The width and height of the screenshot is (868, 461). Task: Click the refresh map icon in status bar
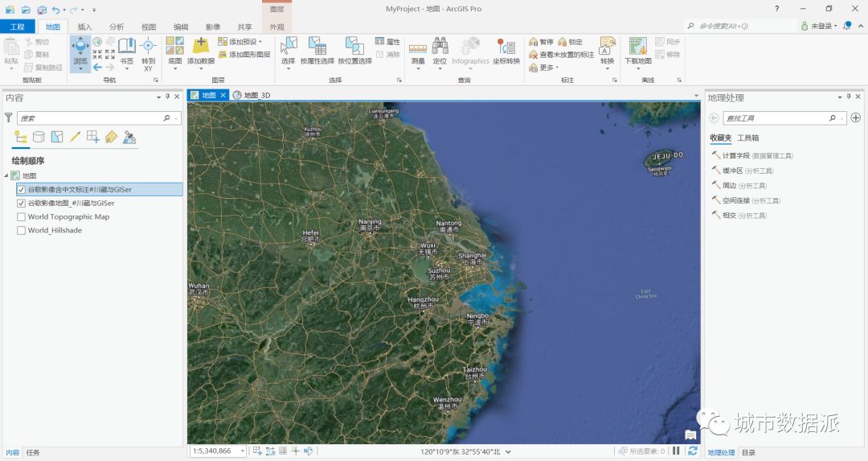pos(692,451)
